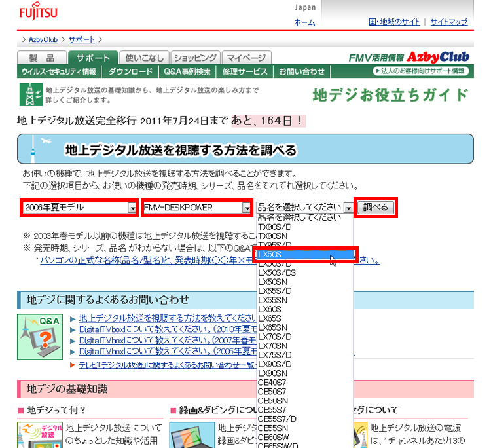The width and height of the screenshot is (491, 448).
Task: Open ダウンロード menu item
Action: (x=130, y=72)
